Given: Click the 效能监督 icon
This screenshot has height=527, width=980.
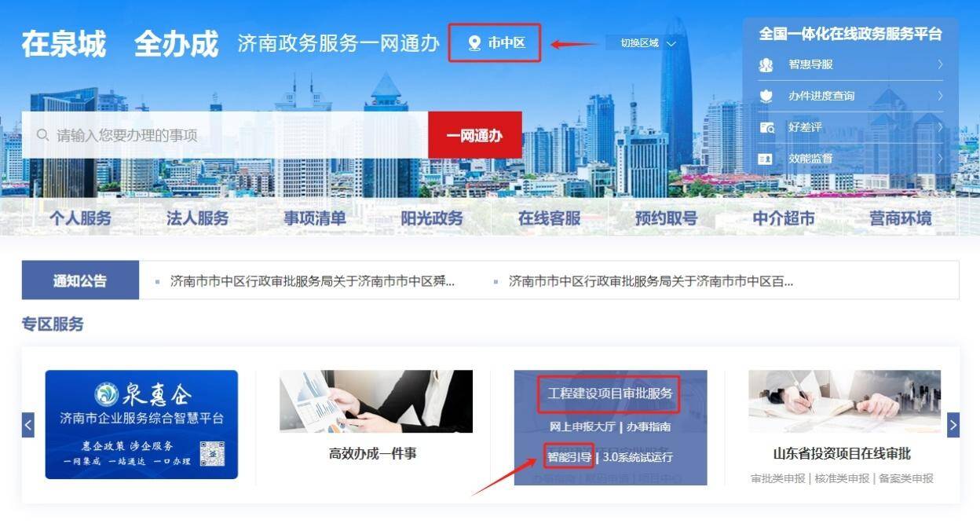Looking at the screenshot, I should point(766,159).
